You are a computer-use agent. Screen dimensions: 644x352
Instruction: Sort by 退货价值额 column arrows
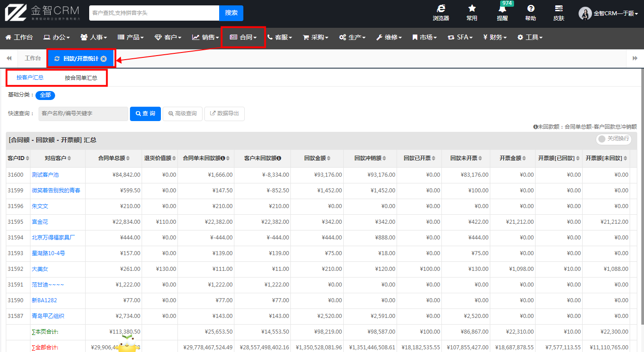coord(173,158)
